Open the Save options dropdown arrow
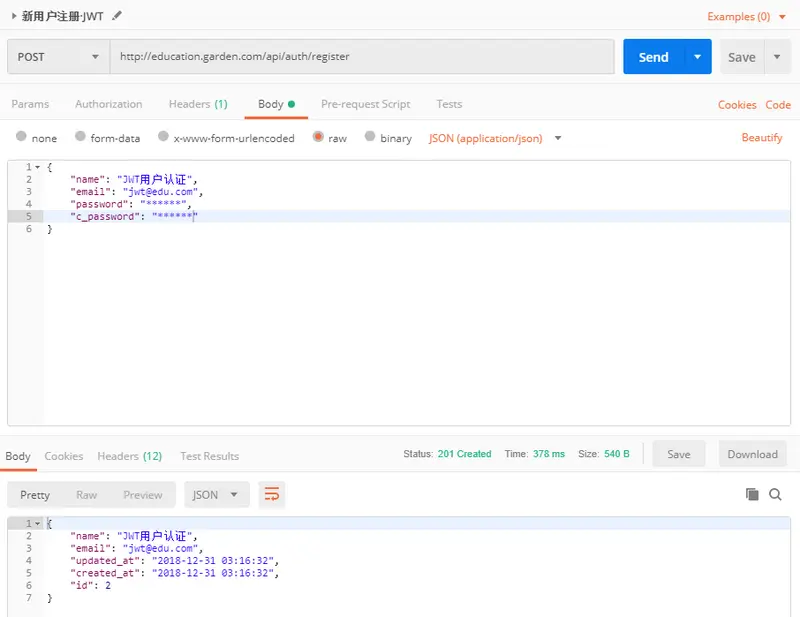The height and width of the screenshot is (617, 800). tap(777, 57)
